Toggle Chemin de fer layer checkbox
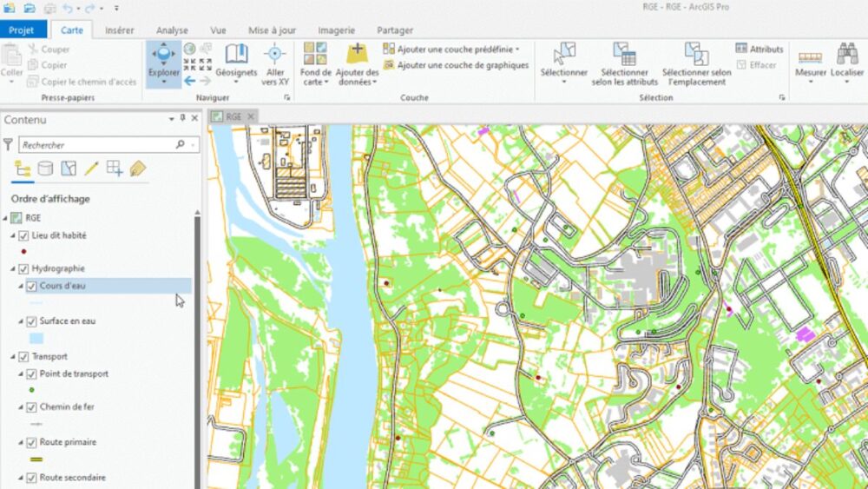 (x=31, y=407)
